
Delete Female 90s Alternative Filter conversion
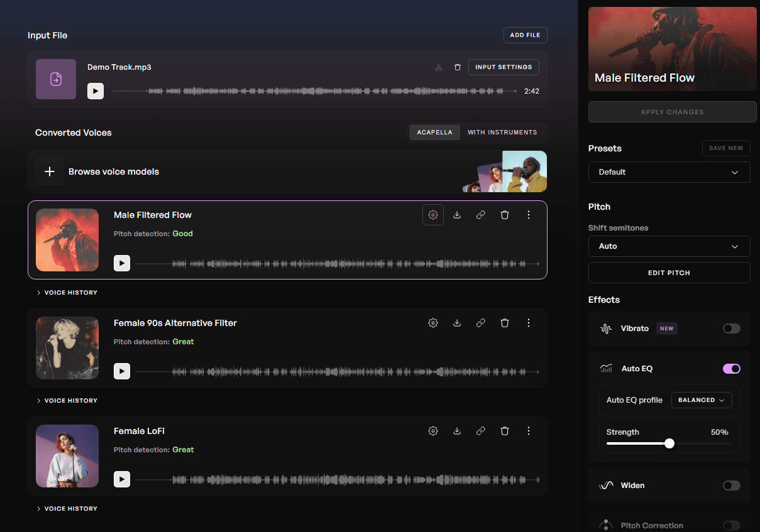pyautogui.click(x=505, y=323)
